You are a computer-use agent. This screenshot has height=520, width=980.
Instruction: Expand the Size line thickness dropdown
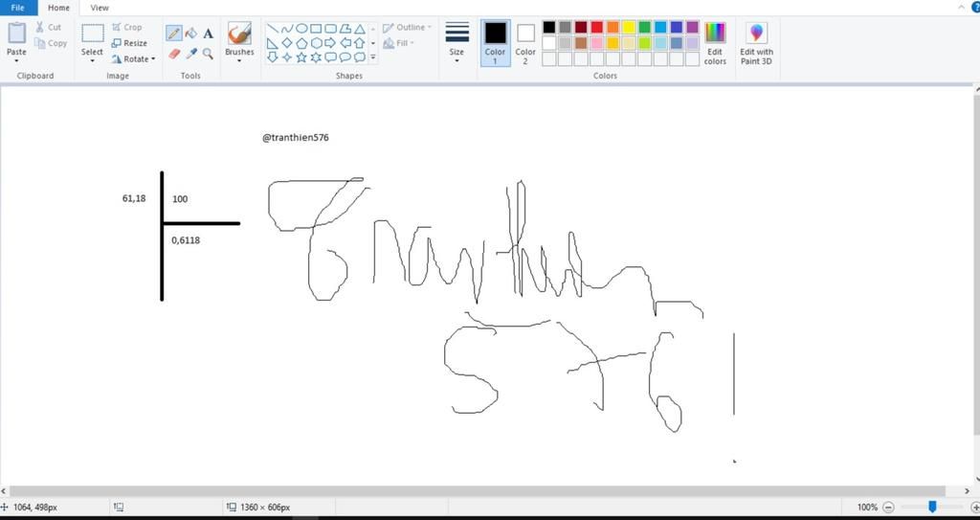click(457, 61)
